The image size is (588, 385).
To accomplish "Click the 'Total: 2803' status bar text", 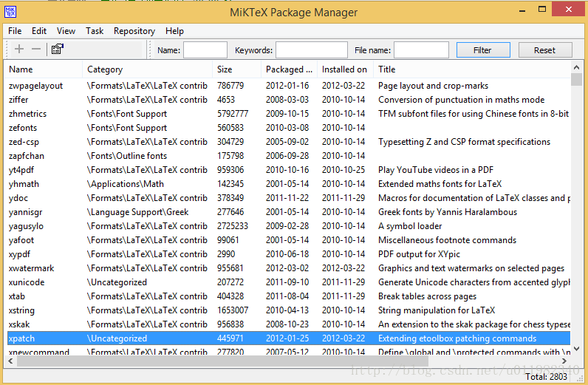I will tap(547, 377).
